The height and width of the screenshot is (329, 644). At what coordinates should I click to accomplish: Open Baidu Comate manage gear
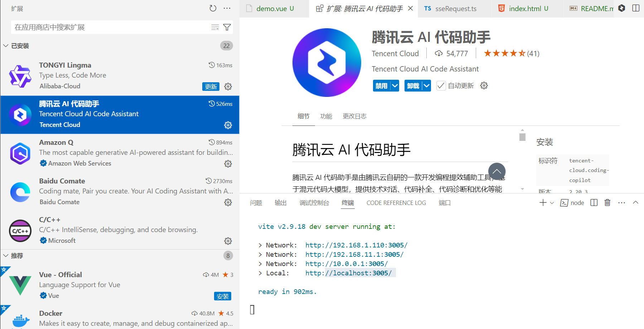click(228, 202)
